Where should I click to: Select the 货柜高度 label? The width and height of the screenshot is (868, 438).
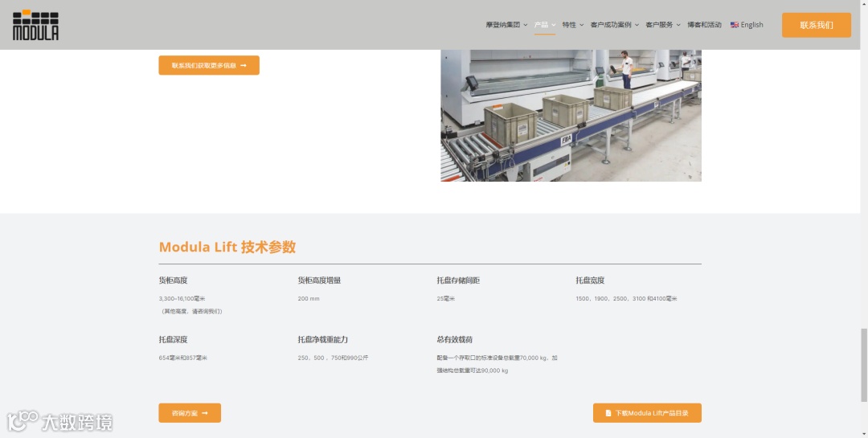point(174,280)
